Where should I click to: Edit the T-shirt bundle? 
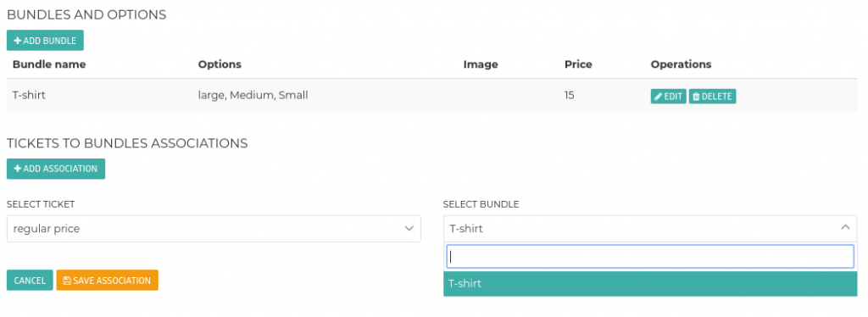pyautogui.click(x=668, y=97)
